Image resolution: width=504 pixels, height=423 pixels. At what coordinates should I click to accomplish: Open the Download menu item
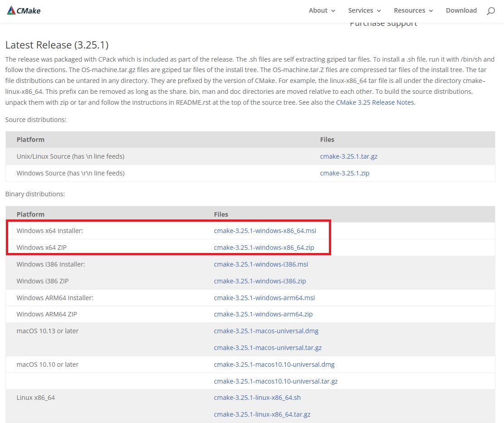(x=461, y=10)
